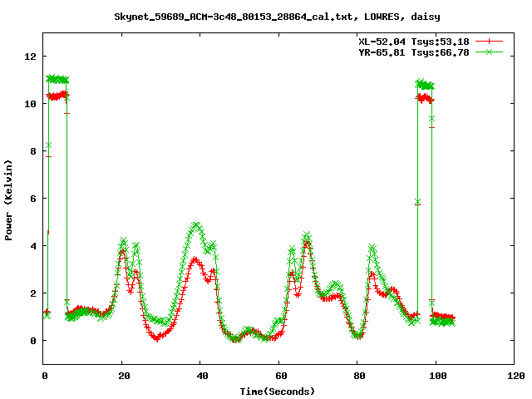Click the y-axis tick label 2
This screenshot has width=532, height=399.
(33, 293)
